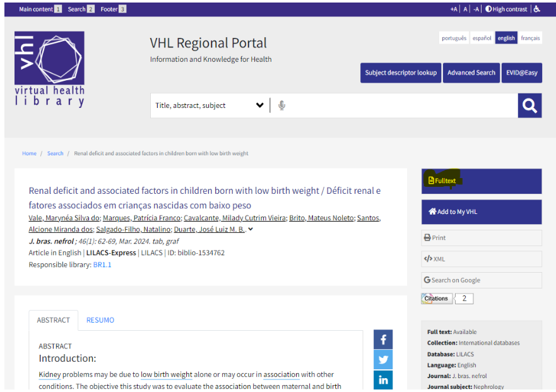The image size is (556, 392).
Task: Decrease font size with -A
Action: [x=476, y=9]
